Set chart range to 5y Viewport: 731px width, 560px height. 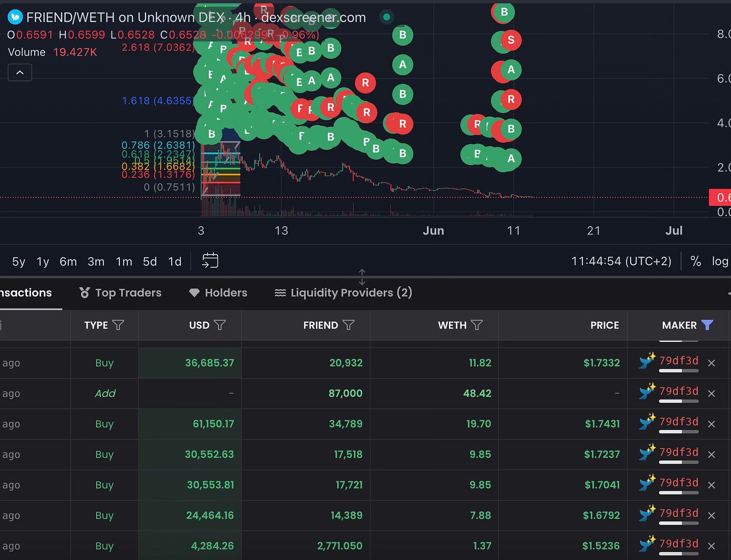[x=19, y=262]
